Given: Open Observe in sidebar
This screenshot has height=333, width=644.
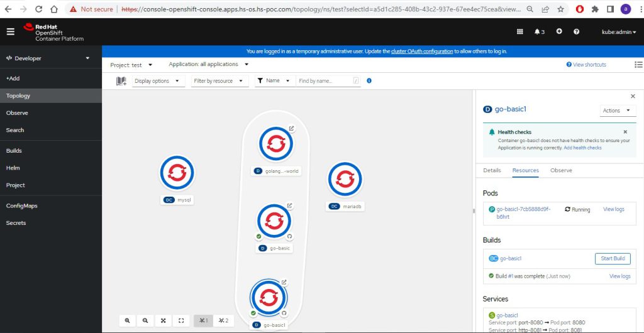Looking at the screenshot, I should [x=51, y=112].
